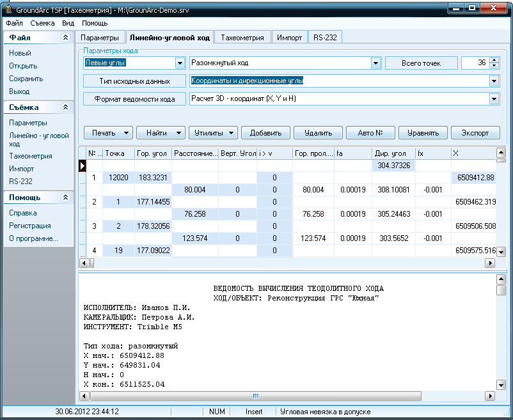Viewport: 513px width, 420px height.
Task: Click the table's horizontal scrollbar
Action: [288, 263]
